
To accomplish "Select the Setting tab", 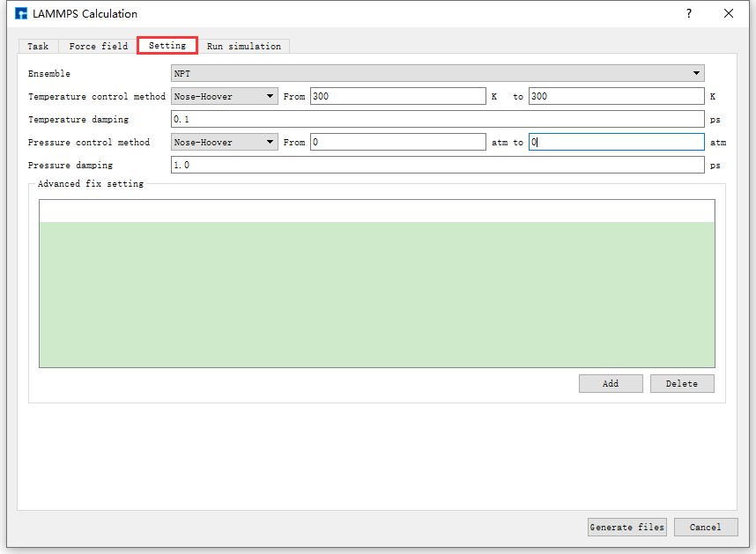I will [167, 46].
